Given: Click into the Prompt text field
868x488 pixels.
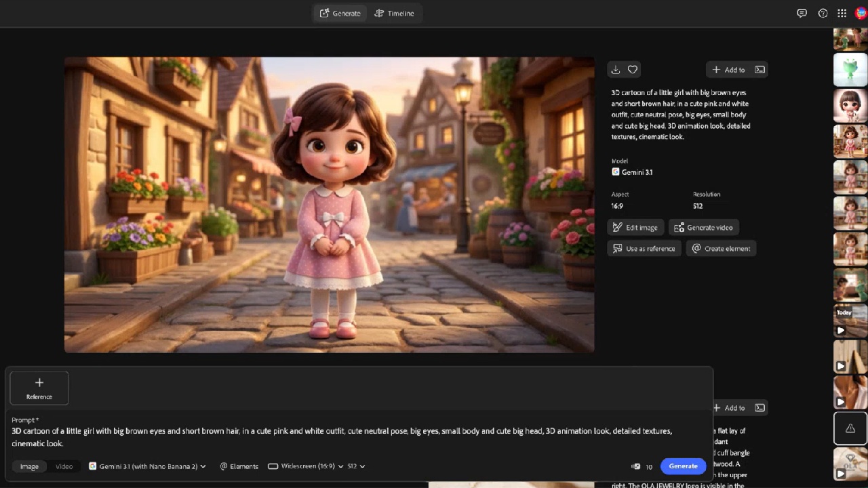Looking at the screenshot, I should (x=358, y=436).
